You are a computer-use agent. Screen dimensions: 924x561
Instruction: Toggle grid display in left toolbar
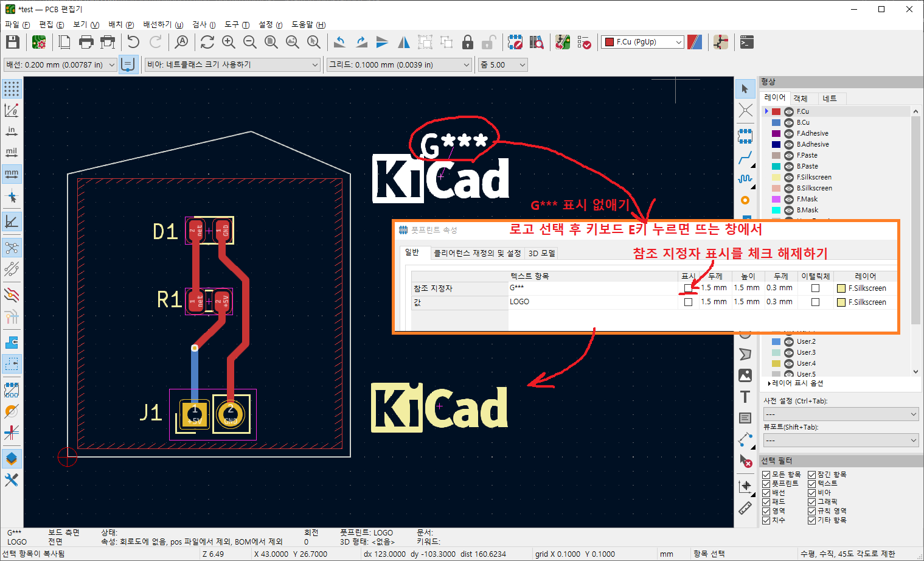12,89
